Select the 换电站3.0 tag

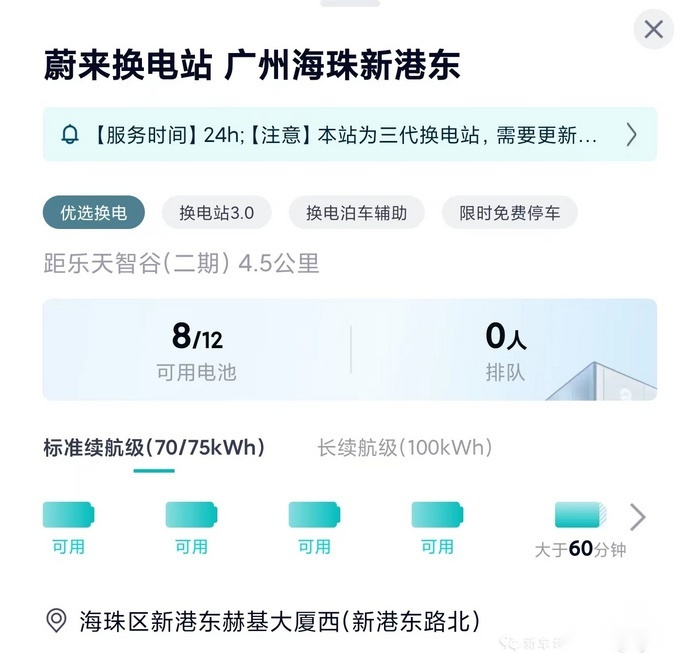pyautogui.click(x=217, y=212)
